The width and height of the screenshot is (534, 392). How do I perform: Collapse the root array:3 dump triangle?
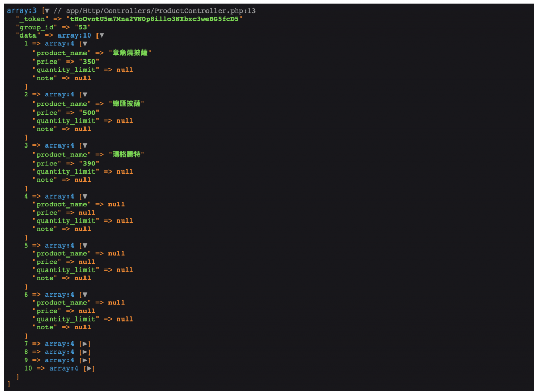click(47, 11)
